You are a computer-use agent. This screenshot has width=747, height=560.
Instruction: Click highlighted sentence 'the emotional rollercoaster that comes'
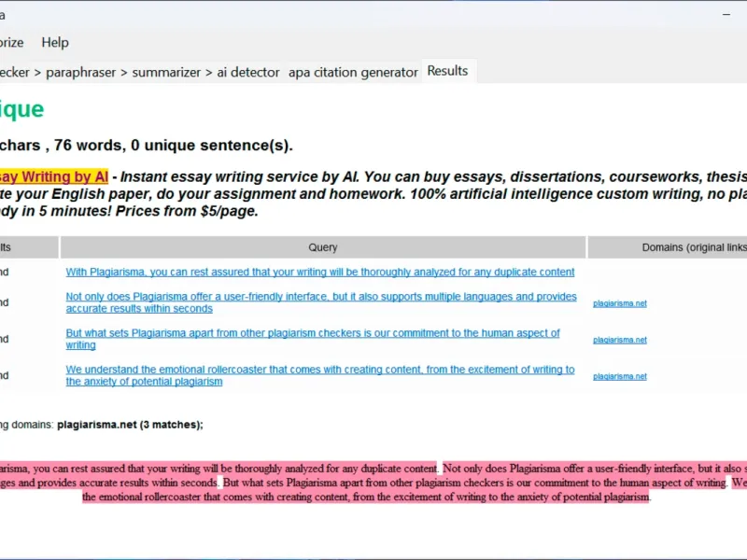coord(366,497)
